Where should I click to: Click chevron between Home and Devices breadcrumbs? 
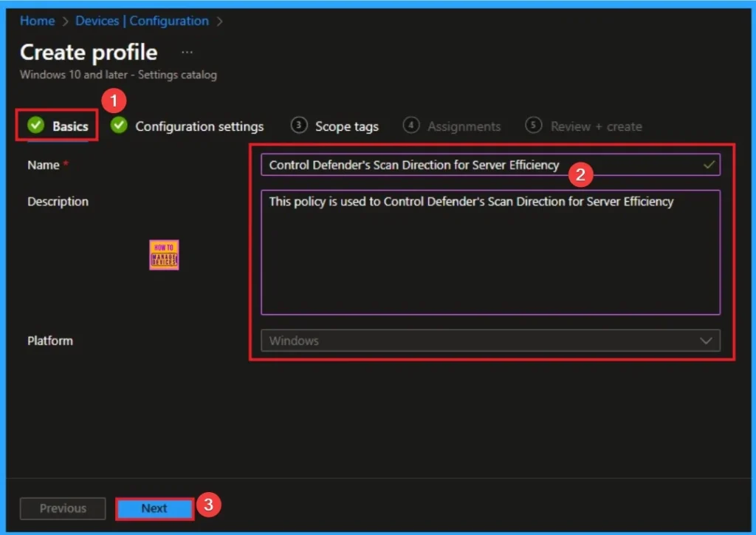pyautogui.click(x=63, y=21)
